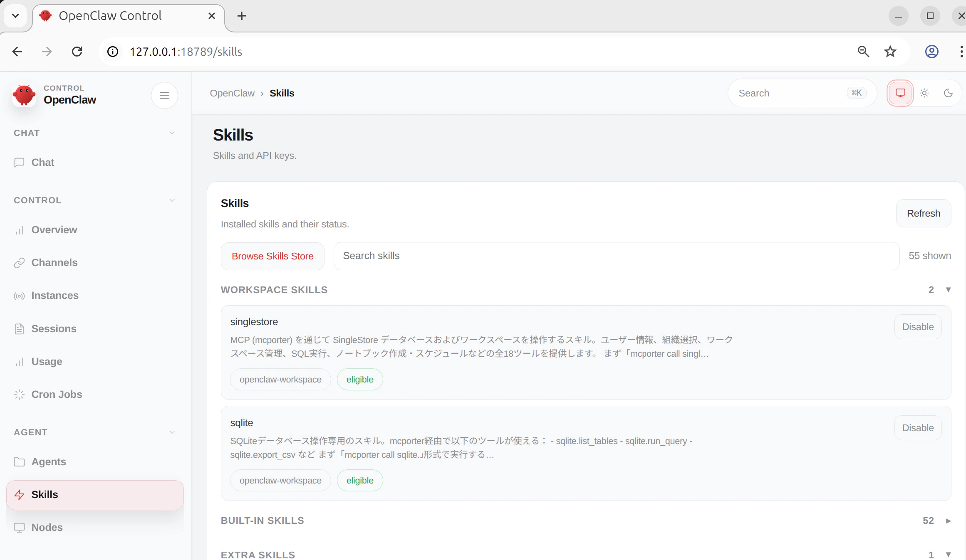
Task: Open the Agents page
Action: (95, 462)
